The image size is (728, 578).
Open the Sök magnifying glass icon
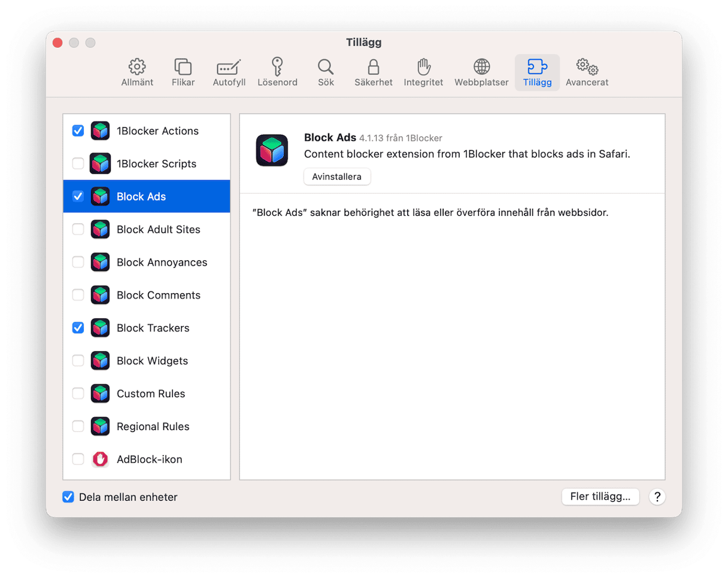pos(326,66)
